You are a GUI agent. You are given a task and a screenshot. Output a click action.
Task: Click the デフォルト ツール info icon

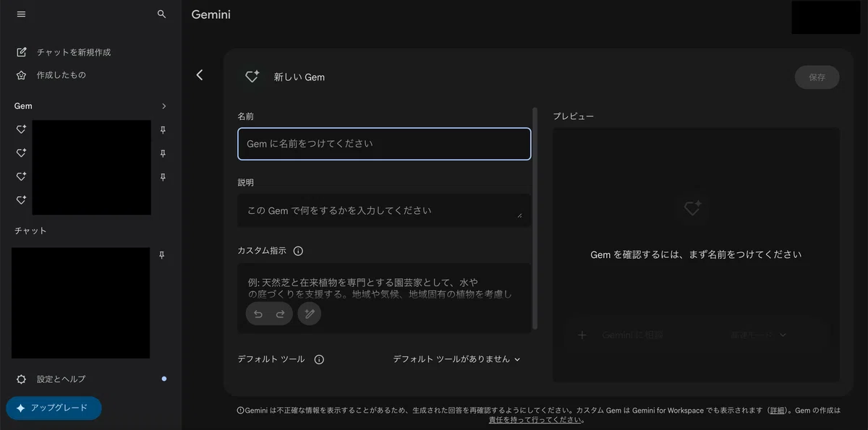point(319,359)
